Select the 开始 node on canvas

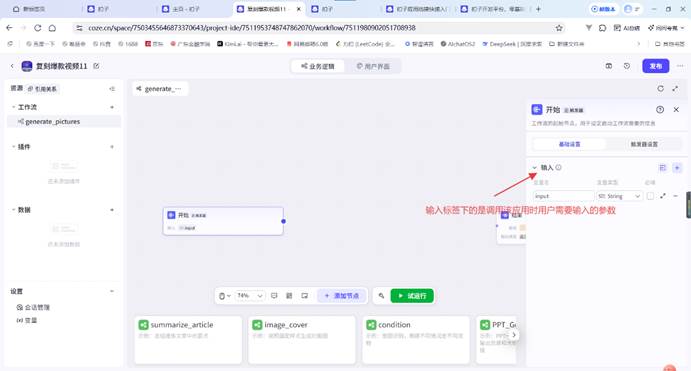(x=223, y=221)
